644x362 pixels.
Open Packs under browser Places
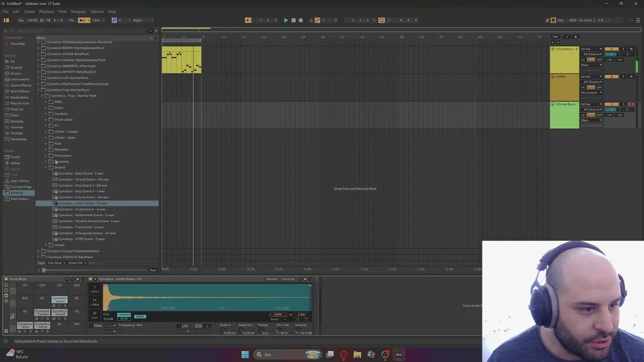pos(15,157)
